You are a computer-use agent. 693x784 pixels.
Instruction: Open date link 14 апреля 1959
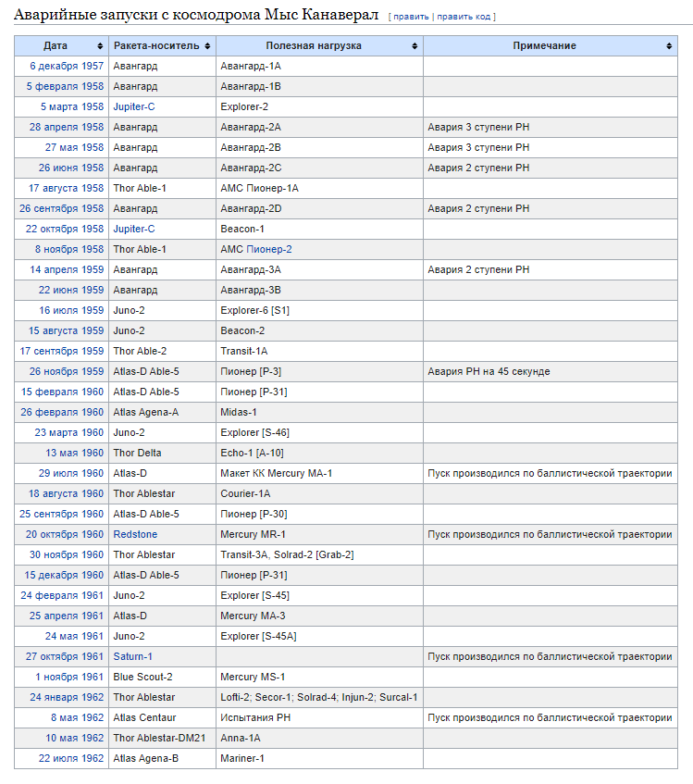point(67,270)
